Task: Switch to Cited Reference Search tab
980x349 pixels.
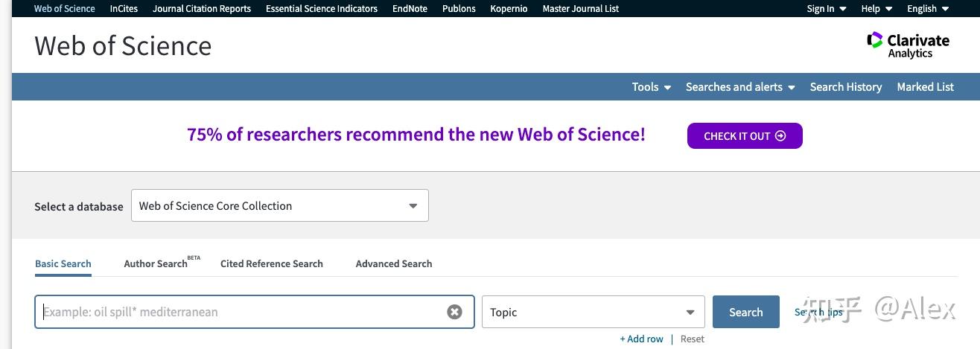Action: pyautogui.click(x=272, y=263)
